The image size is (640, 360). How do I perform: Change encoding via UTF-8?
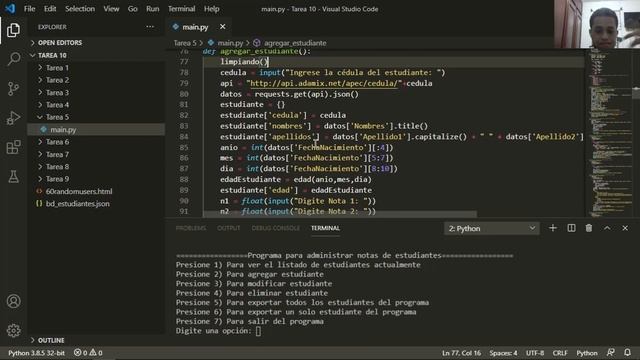point(535,353)
